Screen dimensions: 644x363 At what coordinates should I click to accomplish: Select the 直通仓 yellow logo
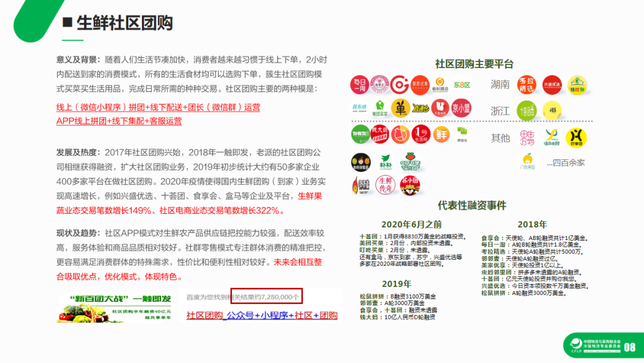(420, 109)
